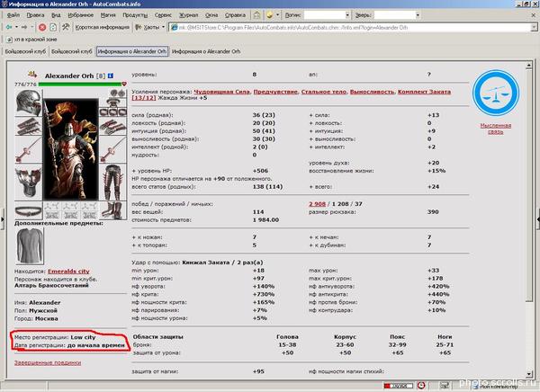Open the Правка menu
Viewport: 540px width, 392px height.
(35, 15)
